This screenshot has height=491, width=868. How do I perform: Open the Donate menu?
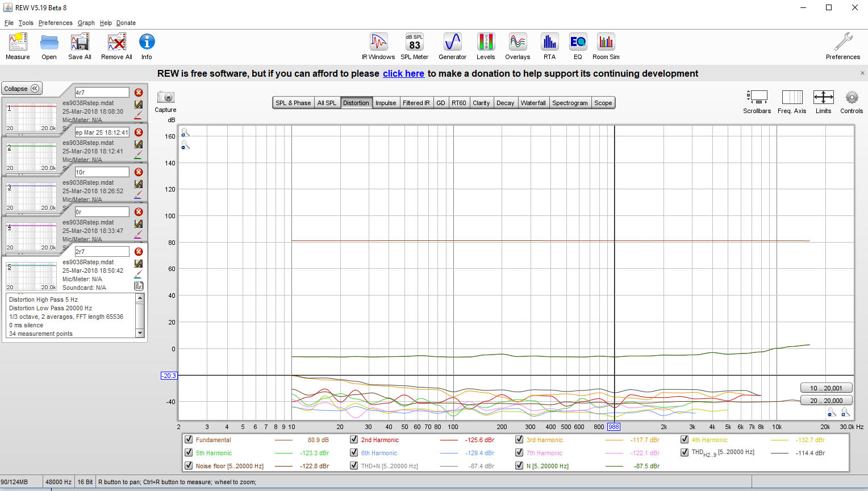(126, 23)
